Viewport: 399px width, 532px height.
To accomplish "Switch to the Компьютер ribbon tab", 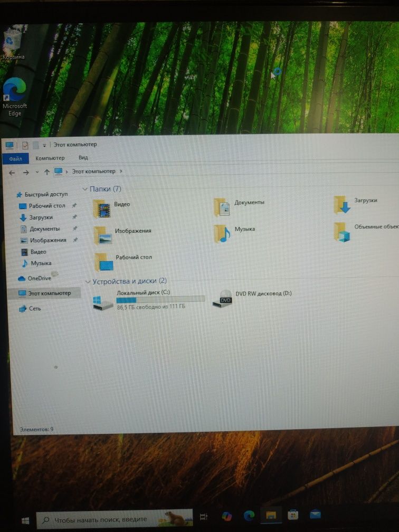I will [50, 158].
